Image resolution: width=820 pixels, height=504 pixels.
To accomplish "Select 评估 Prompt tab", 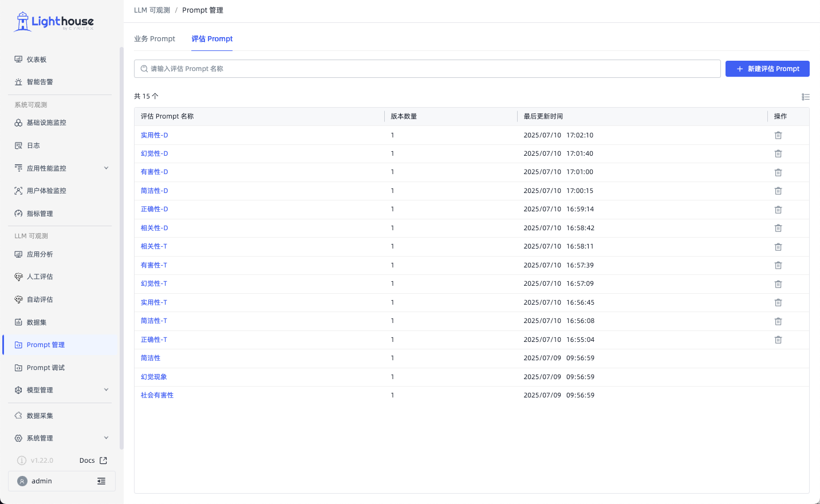I will pos(212,39).
